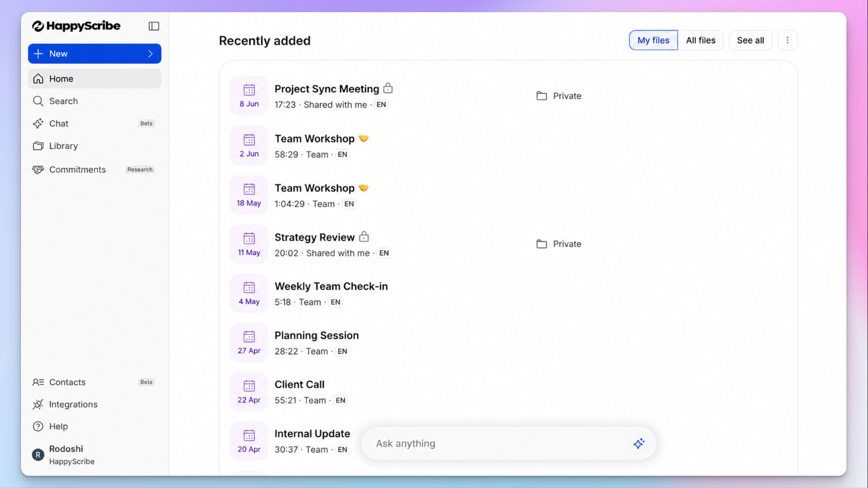Click the Search magnifier icon
Screen dimensions: 868x488
click(x=38, y=101)
